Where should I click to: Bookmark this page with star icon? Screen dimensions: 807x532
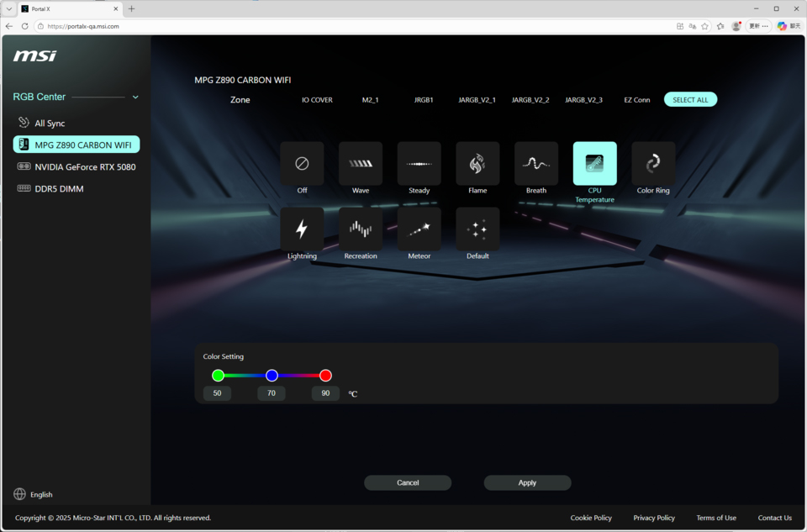click(x=705, y=26)
